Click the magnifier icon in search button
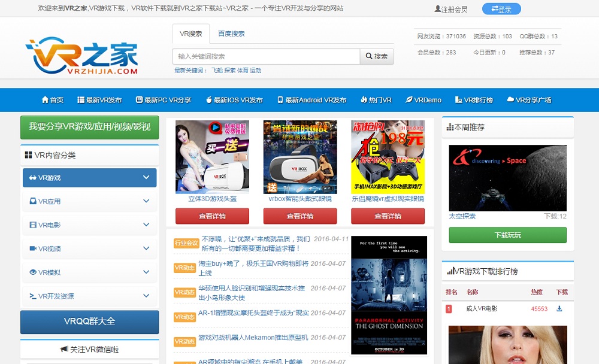 (368, 56)
